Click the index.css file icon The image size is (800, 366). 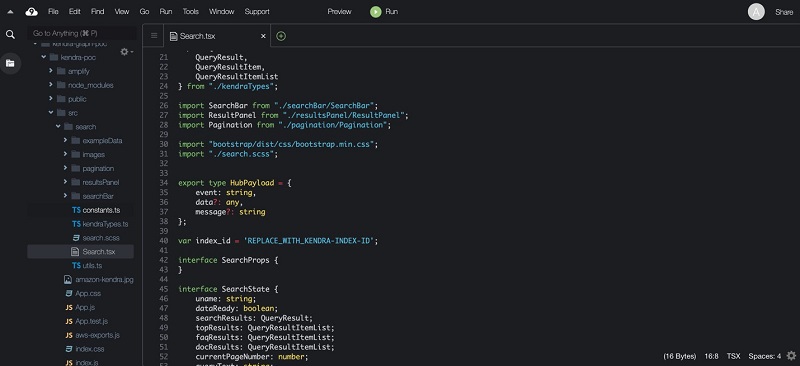click(x=69, y=349)
